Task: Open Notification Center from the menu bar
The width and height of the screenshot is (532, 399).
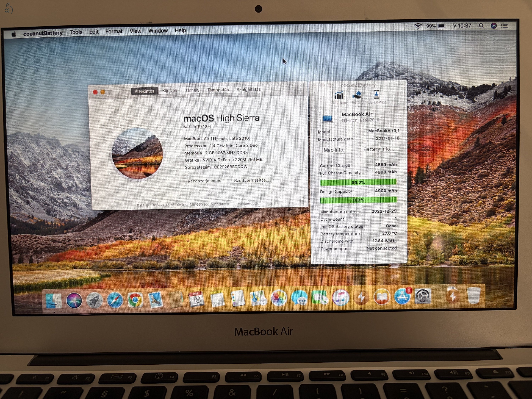Action: point(504,26)
